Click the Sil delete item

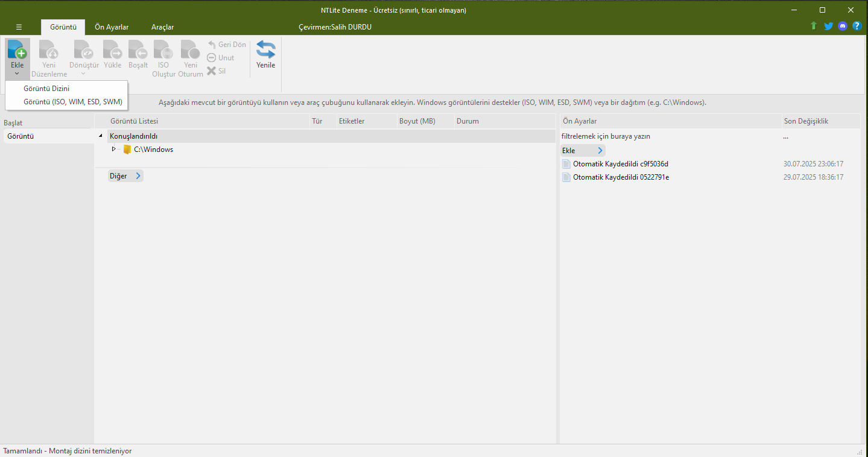click(217, 71)
